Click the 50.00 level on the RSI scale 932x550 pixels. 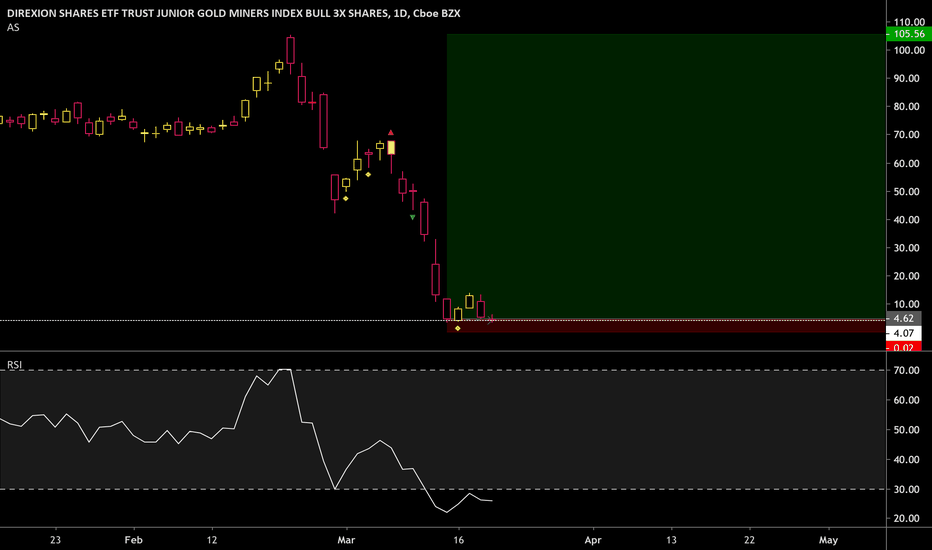click(906, 430)
